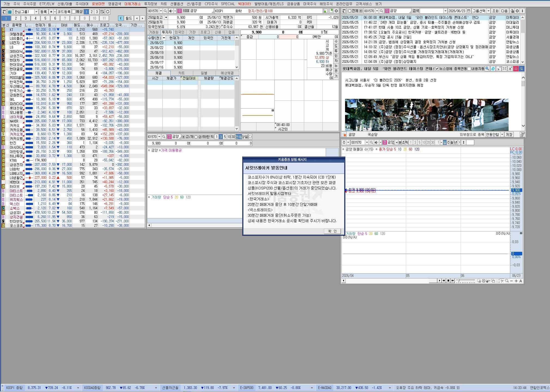The image size is (550, 392).
Task: Click the magnifier icon in daily chart toolbar
Action: [371, 142]
